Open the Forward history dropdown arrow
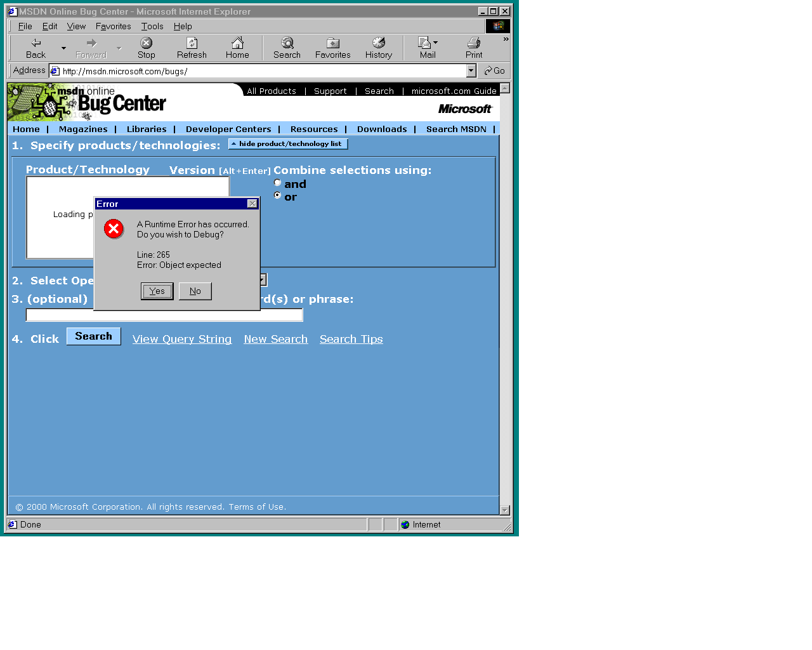Image resolution: width=812 pixels, height=650 pixels. [119, 48]
